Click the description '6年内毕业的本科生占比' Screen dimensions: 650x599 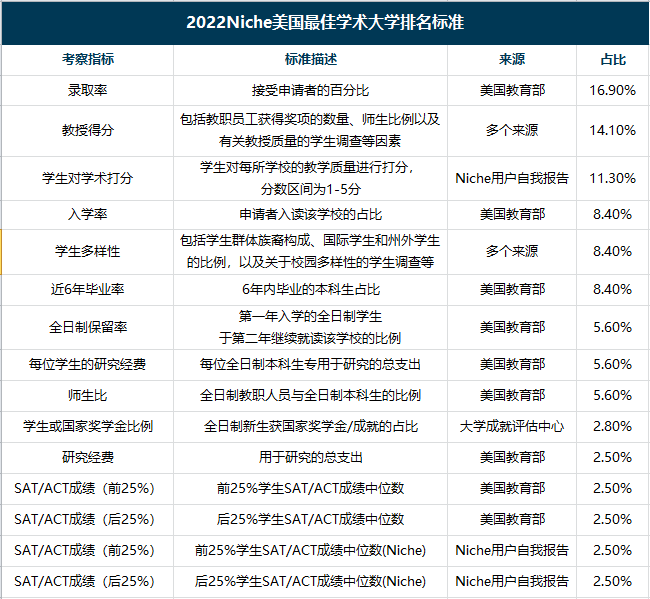pos(310,289)
